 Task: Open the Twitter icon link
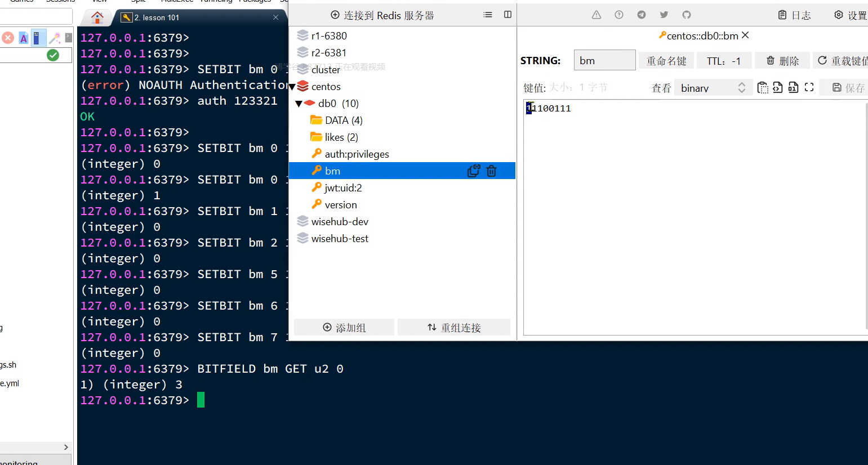click(664, 15)
